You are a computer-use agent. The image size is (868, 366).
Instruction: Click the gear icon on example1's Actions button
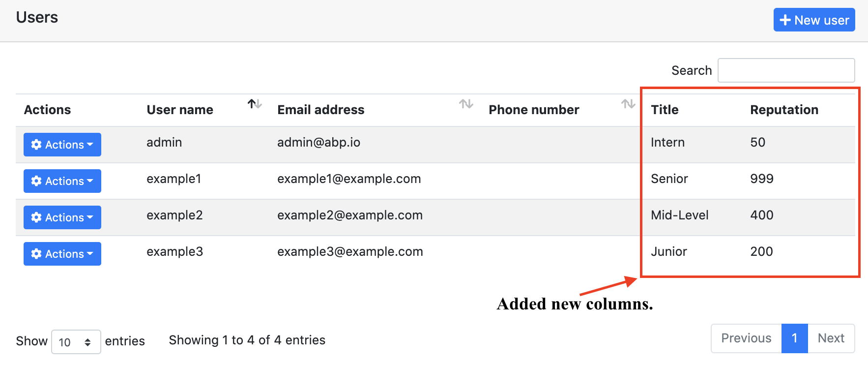click(36, 181)
